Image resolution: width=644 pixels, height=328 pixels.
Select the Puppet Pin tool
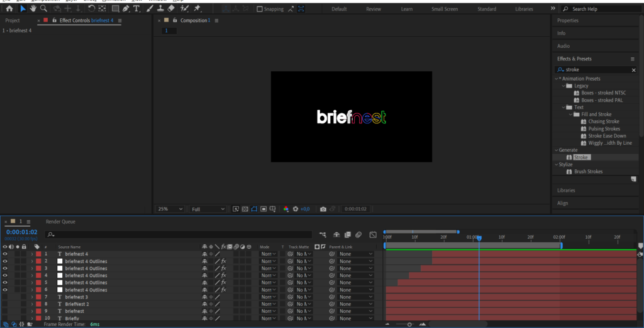tap(197, 9)
